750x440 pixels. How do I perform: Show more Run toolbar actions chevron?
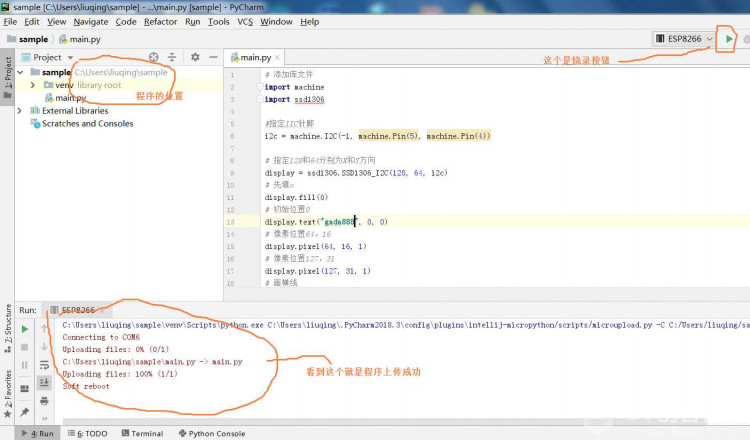(x=44, y=418)
